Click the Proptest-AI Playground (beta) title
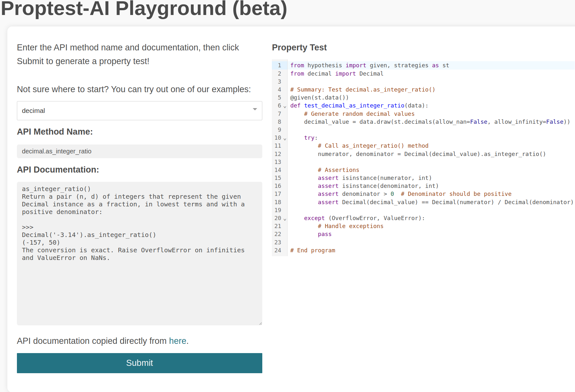 click(144, 8)
